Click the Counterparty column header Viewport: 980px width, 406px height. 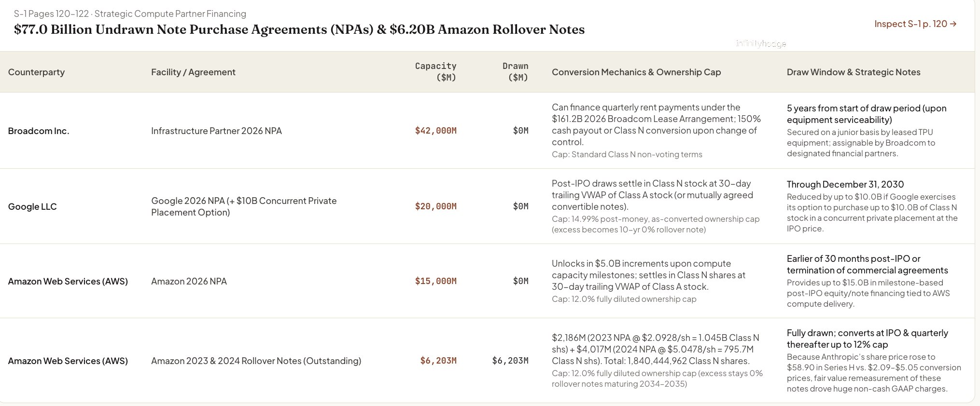pos(36,72)
